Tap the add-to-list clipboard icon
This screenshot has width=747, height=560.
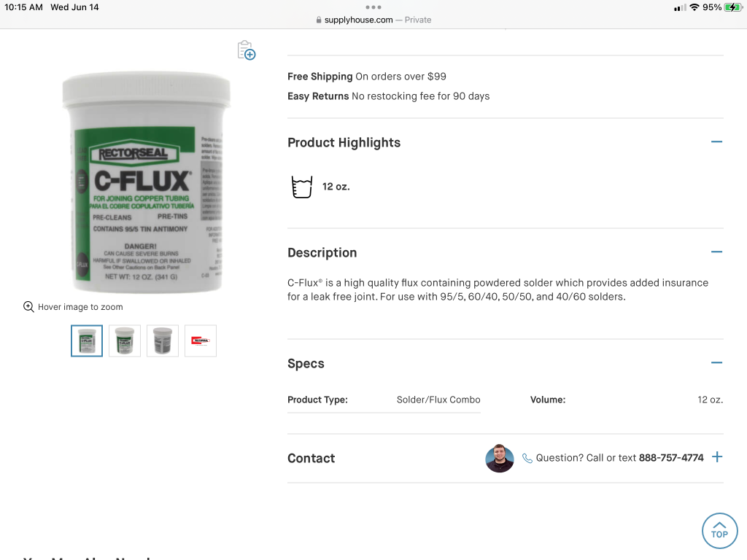pos(247,50)
